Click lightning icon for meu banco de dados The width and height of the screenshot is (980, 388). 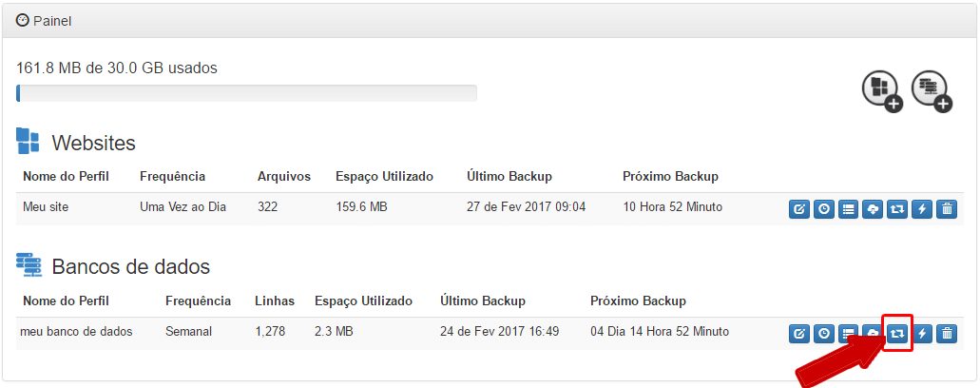tap(922, 334)
